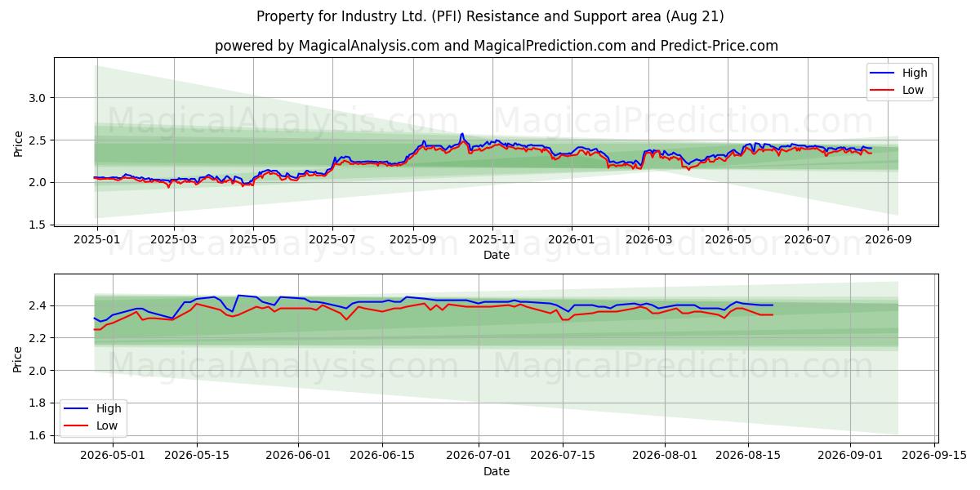Screen dimensions: 980x490
Task: Click the top chart '2025-01' date label
Action: coord(97,240)
